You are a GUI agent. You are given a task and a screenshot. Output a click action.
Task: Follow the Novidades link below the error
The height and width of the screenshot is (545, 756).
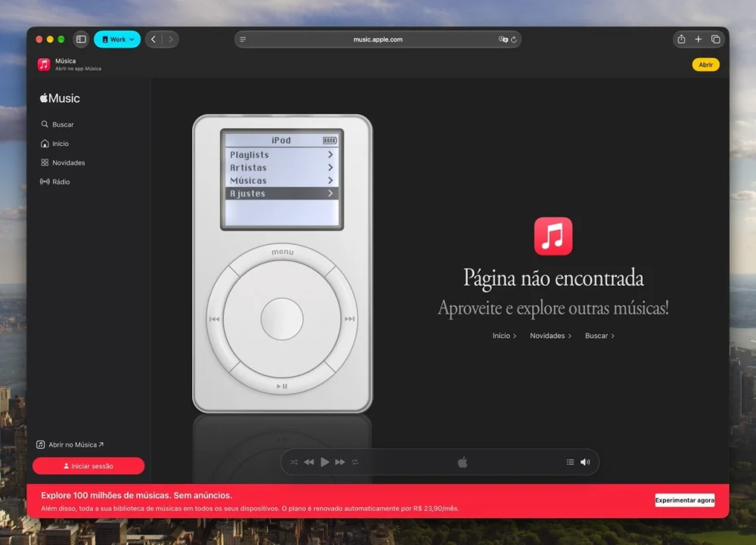click(x=550, y=336)
